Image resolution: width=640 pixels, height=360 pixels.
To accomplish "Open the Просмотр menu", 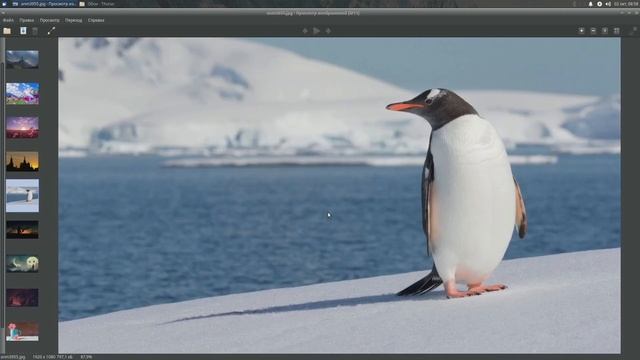I will pyautogui.click(x=49, y=20).
